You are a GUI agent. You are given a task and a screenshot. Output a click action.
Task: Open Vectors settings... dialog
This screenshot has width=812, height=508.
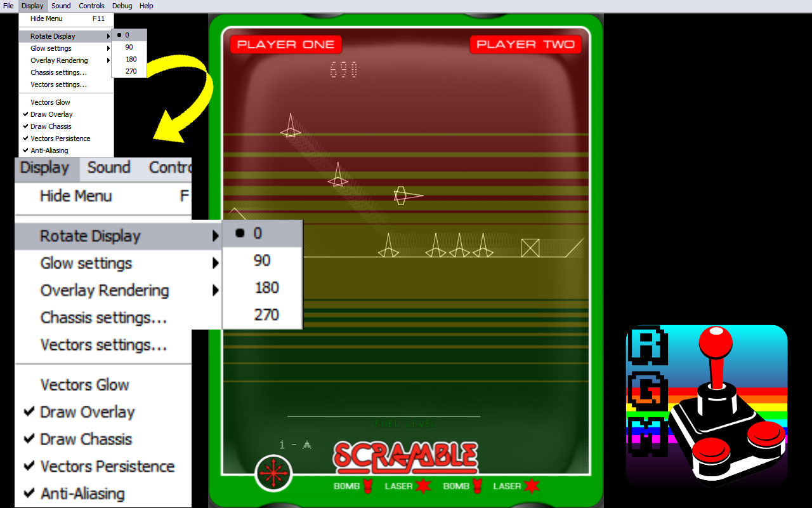tap(66, 84)
